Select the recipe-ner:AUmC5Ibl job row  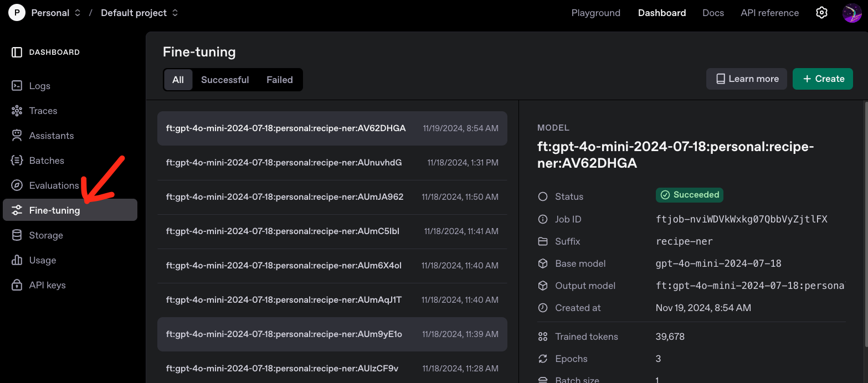(x=332, y=231)
